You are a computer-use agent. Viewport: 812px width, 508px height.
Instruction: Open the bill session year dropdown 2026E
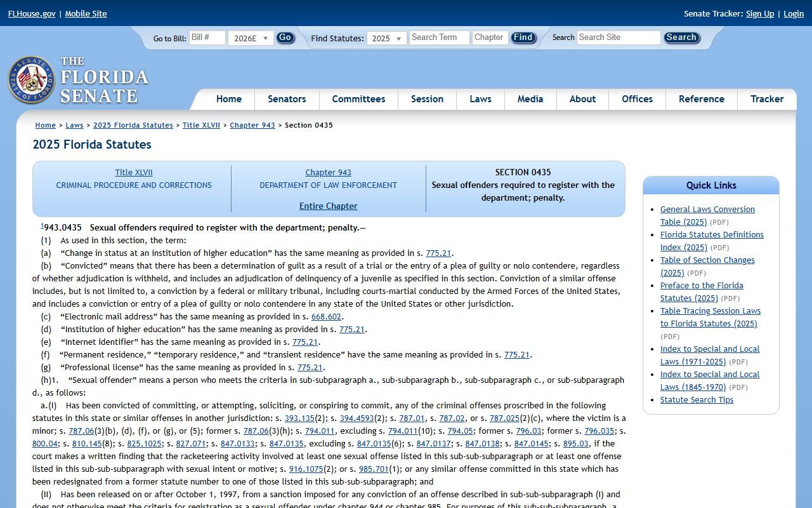(x=251, y=38)
